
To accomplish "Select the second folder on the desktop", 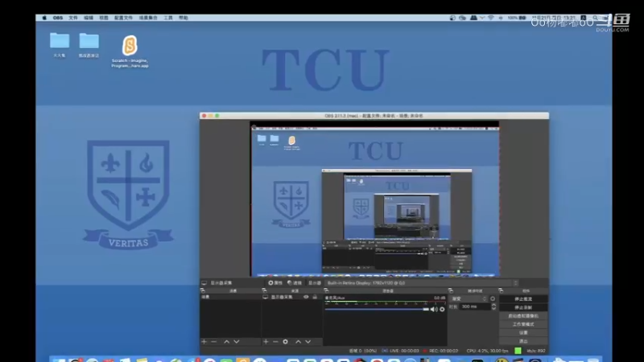I will coord(89,41).
